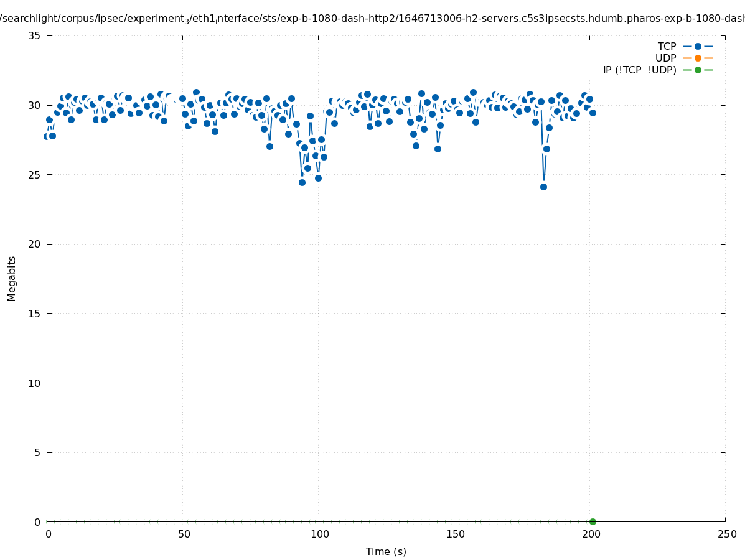
Task: Click the lowest TCP point near 93 seconds
Action: pos(302,182)
